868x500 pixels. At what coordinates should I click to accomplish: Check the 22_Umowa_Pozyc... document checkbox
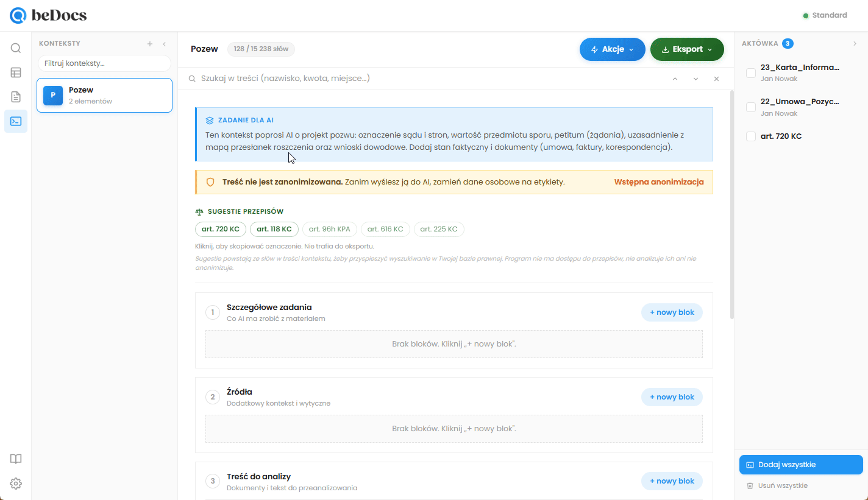click(x=751, y=107)
